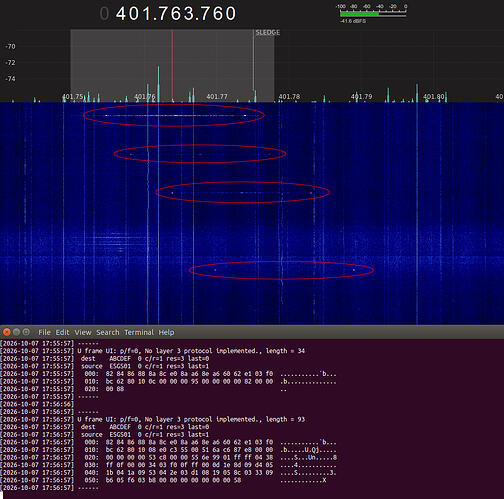Click the 401.77 frequency axis label
The height and width of the screenshot is (499, 504).
pos(217,97)
